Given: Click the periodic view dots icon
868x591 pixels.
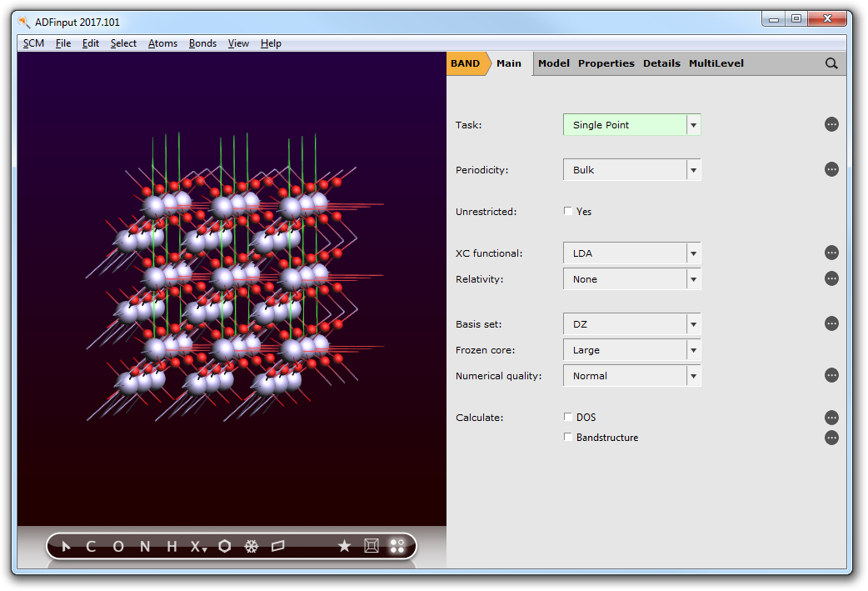Looking at the screenshot, I should tap(397, 546).
